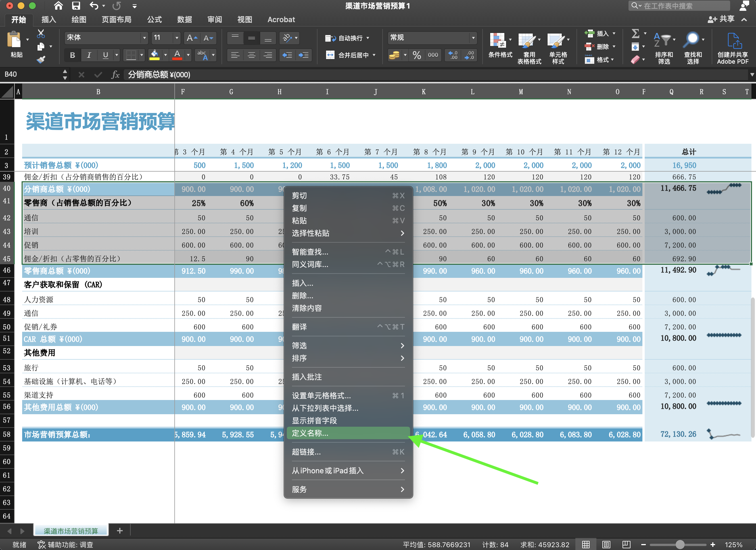This screenshot has height=550, width=756.
Task: Click the Name Box showing B40
Action: tap(30, 74)
